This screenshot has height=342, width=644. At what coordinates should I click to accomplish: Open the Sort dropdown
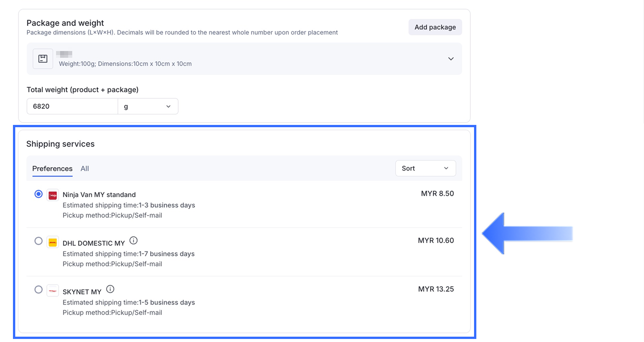[x=425, y=168]
